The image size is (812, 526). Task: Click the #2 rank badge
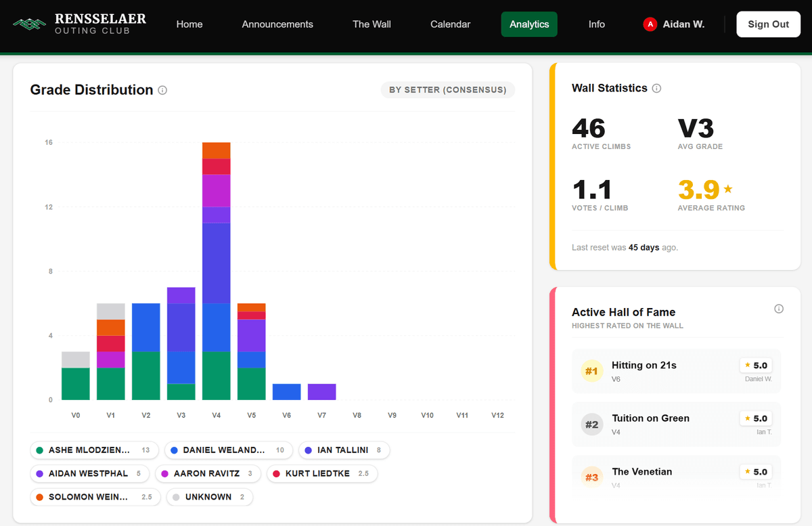[x=592, y=424]
